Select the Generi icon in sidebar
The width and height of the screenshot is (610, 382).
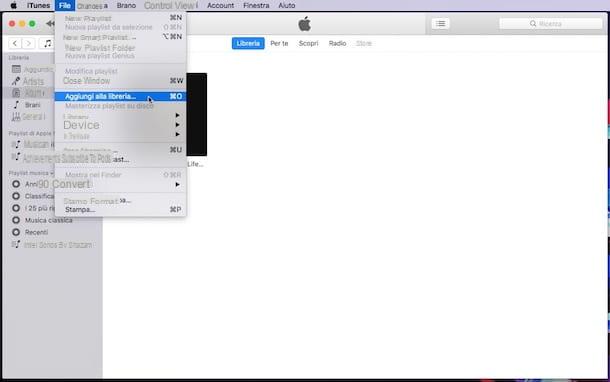pyautogui.click(x=16, y=116)
